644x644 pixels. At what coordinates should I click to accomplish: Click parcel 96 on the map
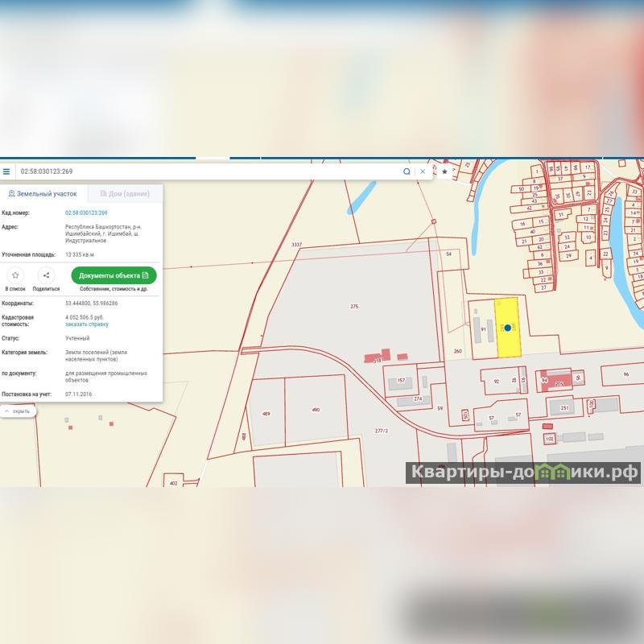point(626,375)
